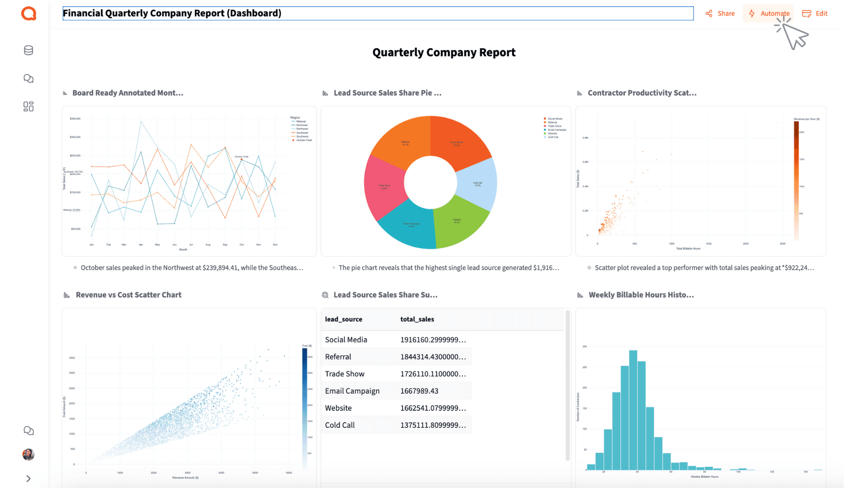Viewport: 868px width, 488px height.
Task: Expand the Scatter plot revealed insight text
Action: pos(704,268)
